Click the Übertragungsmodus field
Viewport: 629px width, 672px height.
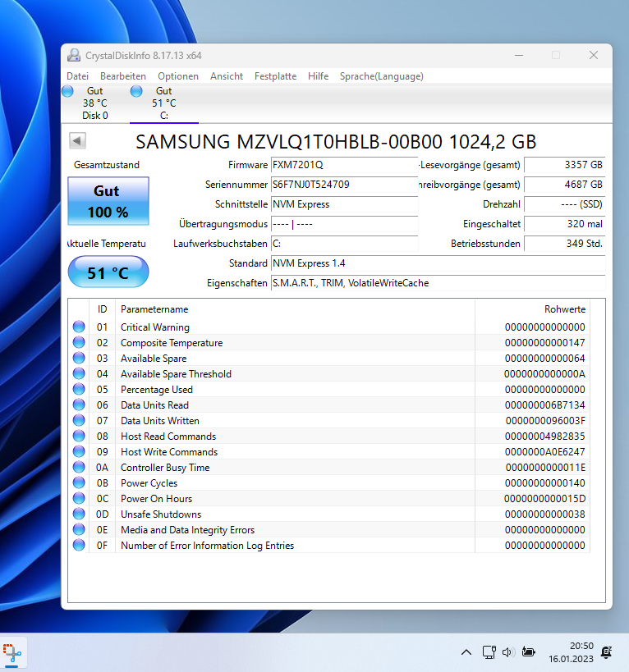(x=344, y=224)
